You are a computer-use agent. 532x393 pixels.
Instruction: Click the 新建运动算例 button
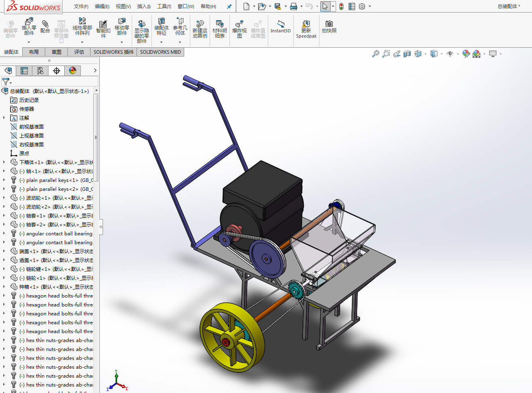[200, 29]
